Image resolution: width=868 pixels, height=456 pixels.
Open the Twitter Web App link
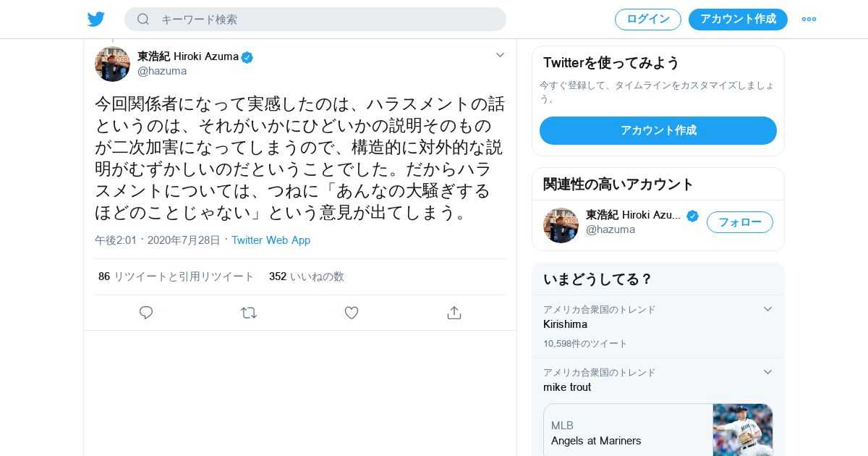pyautogui.click(x=271, y=240)
